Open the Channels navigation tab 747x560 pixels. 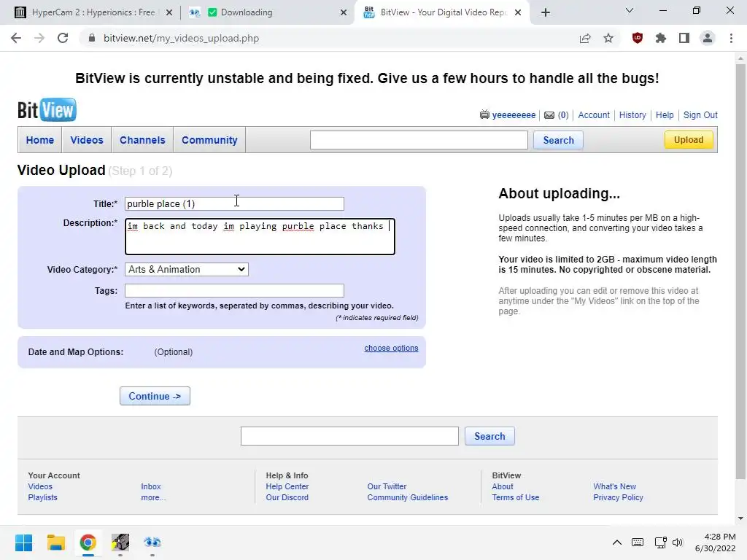point(142,140)
